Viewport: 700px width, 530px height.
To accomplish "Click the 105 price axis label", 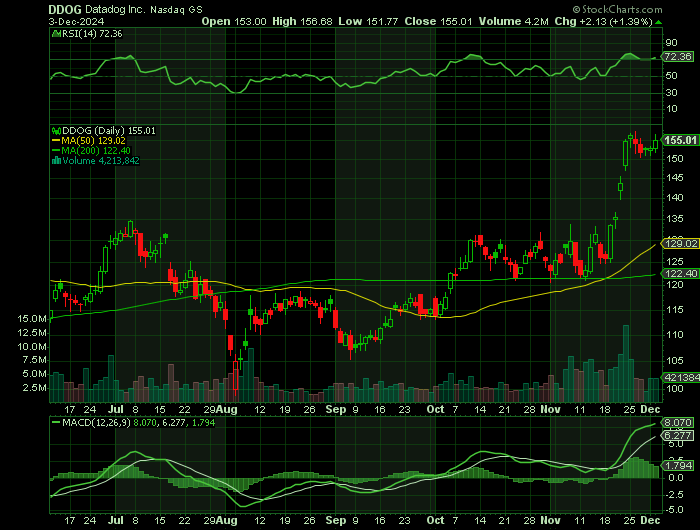I will click(x=674, y=360).
